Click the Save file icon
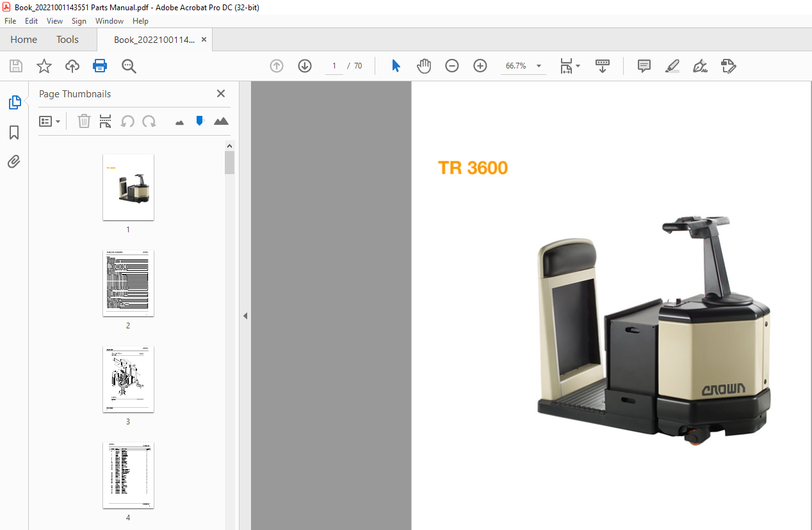The image size is (812, 530). 16,66
